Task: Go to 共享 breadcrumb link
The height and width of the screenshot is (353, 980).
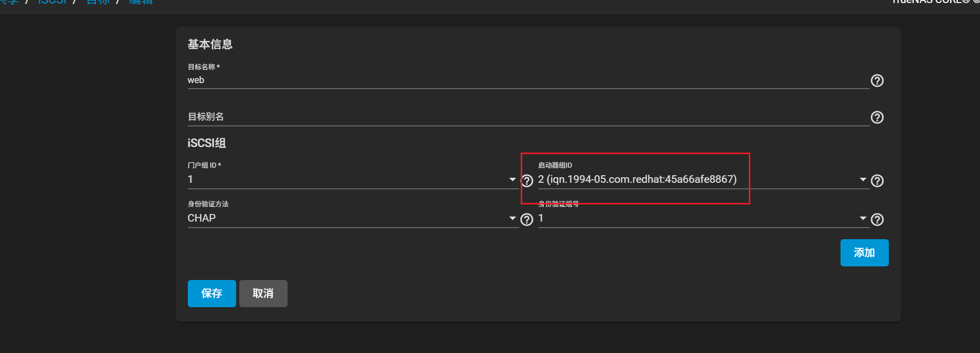Action: coord(9,2)
